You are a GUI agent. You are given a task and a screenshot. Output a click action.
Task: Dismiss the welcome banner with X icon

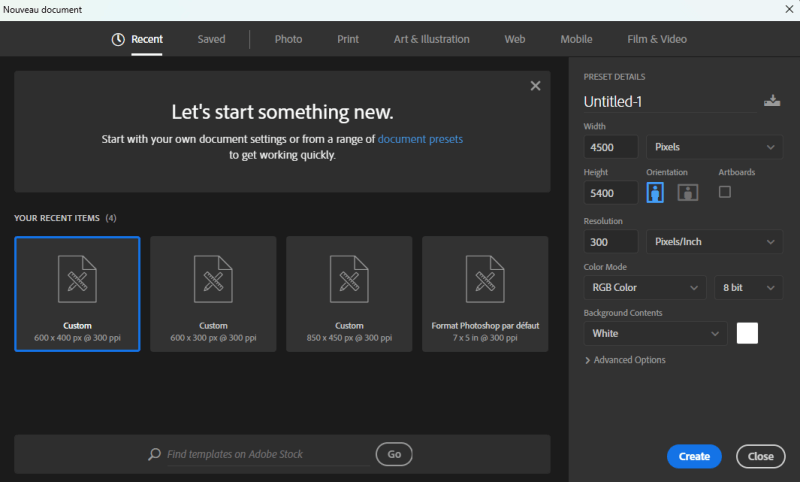click(x=535, y=86)
